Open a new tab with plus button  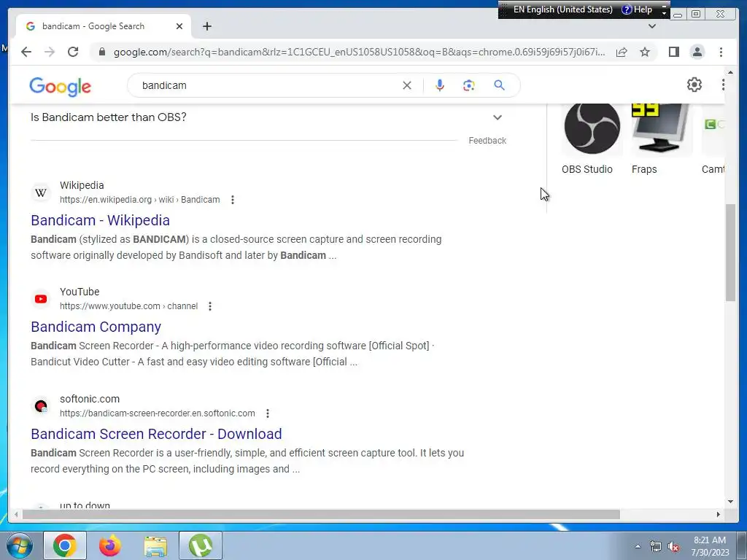point(206,26)
